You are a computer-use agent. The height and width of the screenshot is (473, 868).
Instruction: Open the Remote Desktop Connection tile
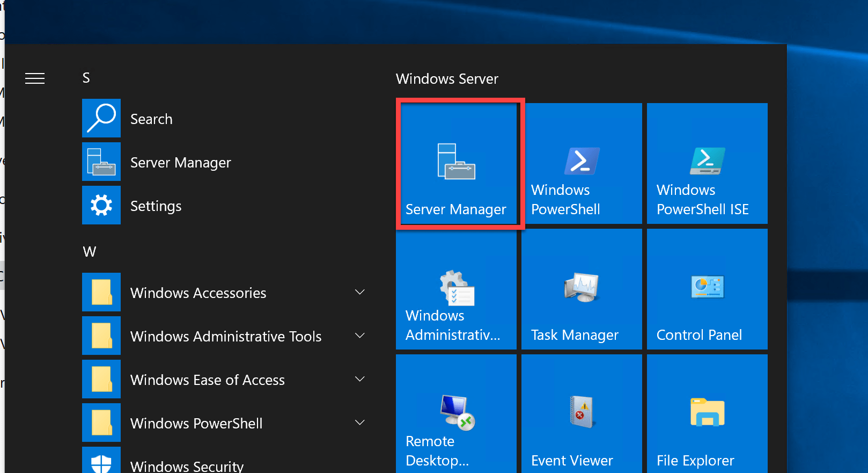(457, 413)
